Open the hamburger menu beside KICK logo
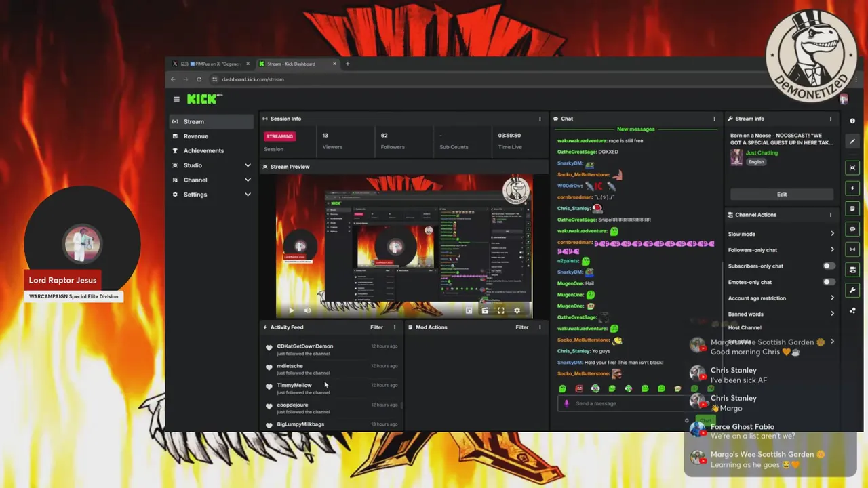 point(176,99)
